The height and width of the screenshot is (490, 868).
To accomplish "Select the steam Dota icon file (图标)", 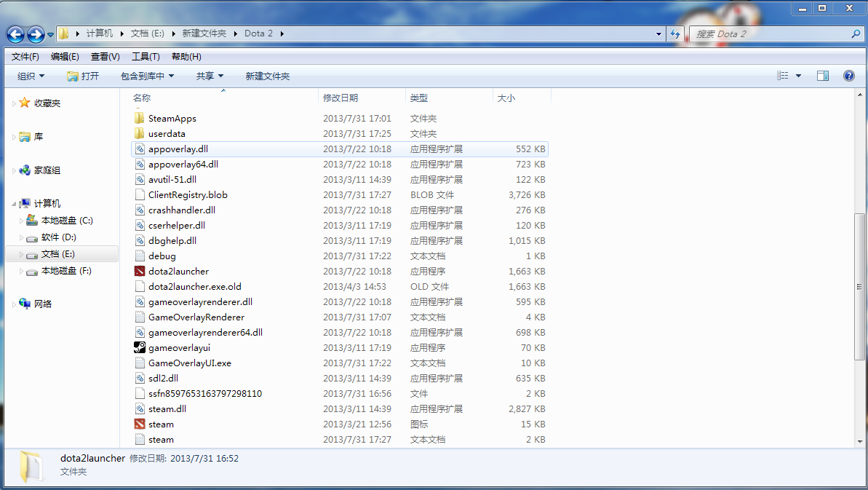I will [x=140, y=424].
